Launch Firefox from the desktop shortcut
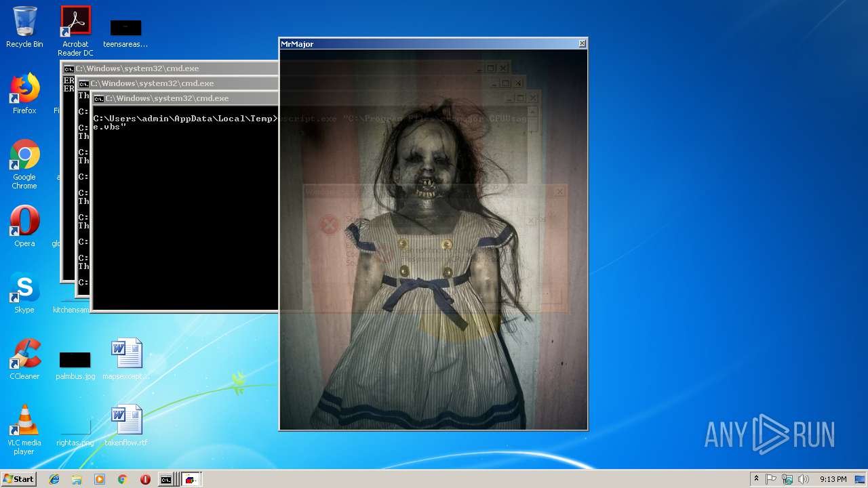The width and height of the screenshot is (868, 488). point(24,94)
